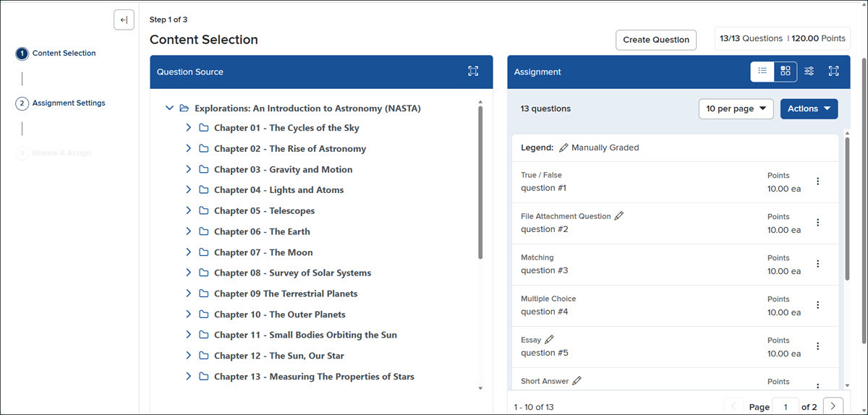The height and width of the screenshot is (415, 868).
Task: Open the Actions dropdown menu
Action: [809, 109]
